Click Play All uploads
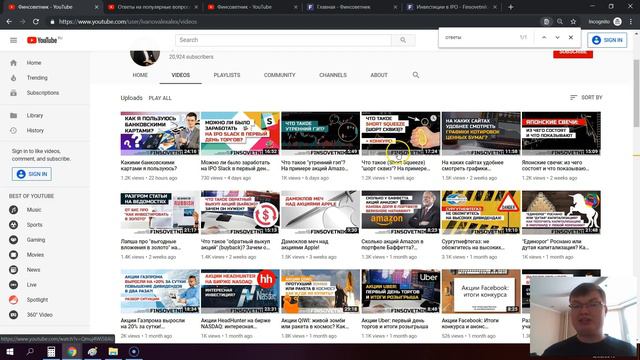640x360 pixels. [x=160, y=98]
